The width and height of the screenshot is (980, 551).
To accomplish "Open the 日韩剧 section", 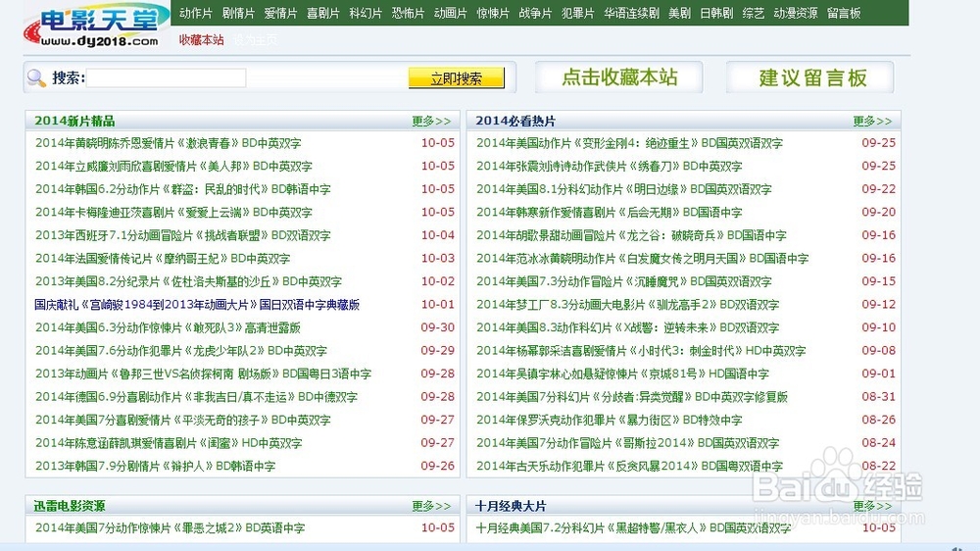I will tap(716, 13).
